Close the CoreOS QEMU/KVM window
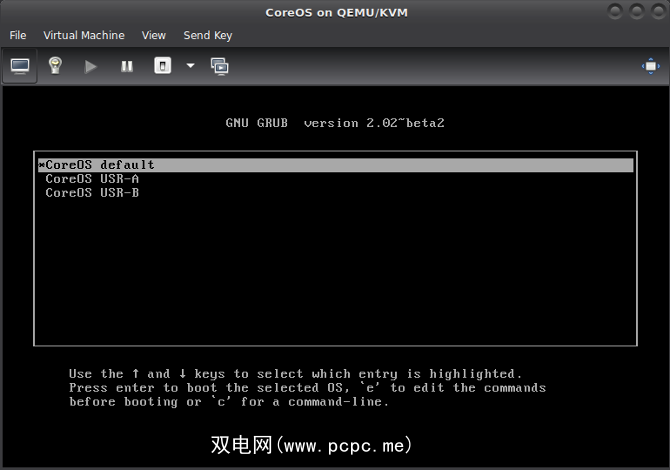Screen dimensions: 670x470 click(x=658, y=11)
